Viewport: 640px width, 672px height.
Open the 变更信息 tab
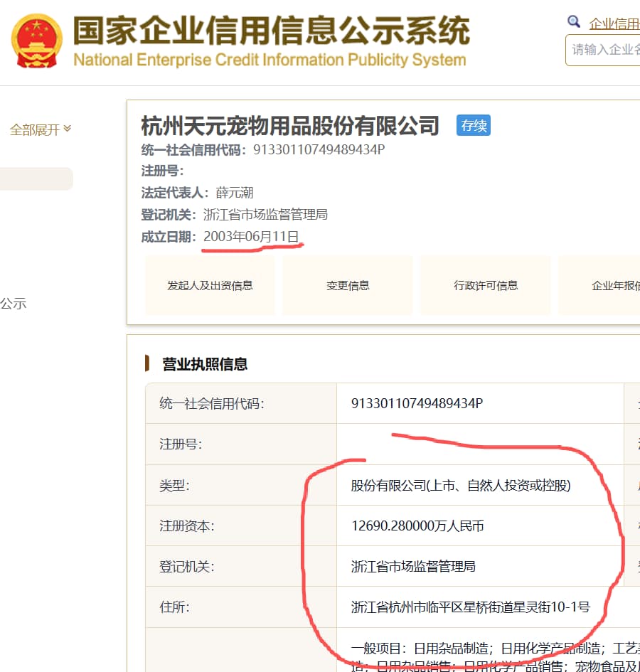[x=348, y=285]
